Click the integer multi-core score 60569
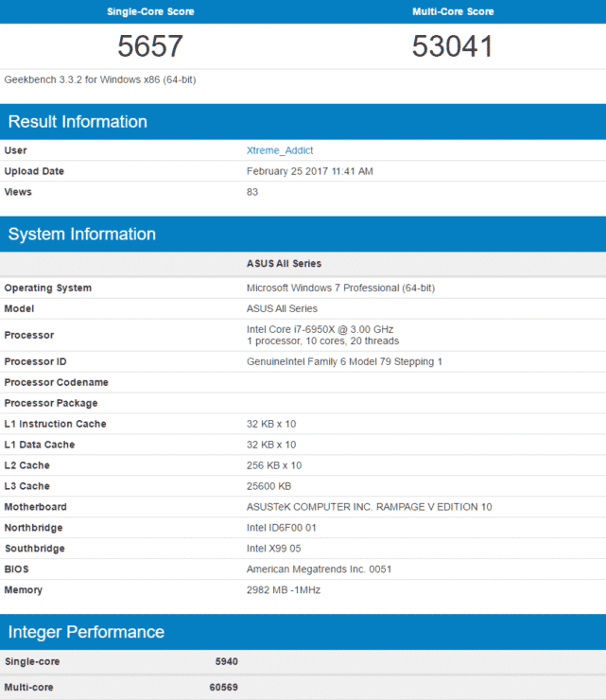606x700 pixels. point(223,687)
